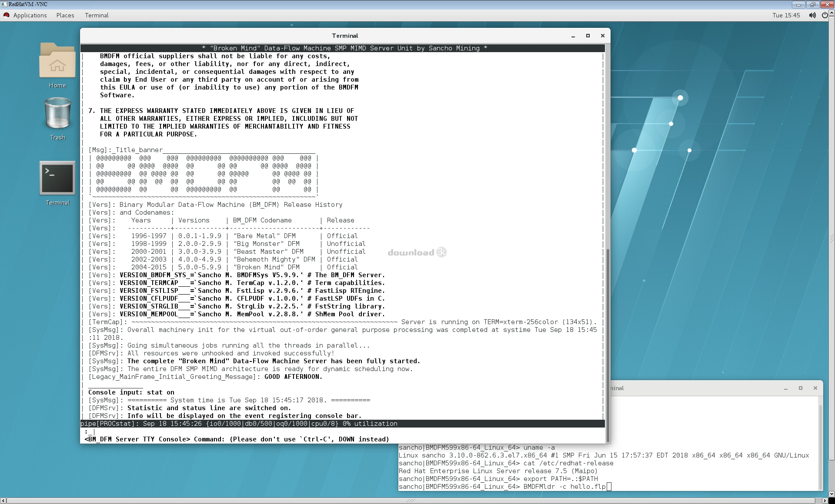Open the Applications menu

click(30, 15)
